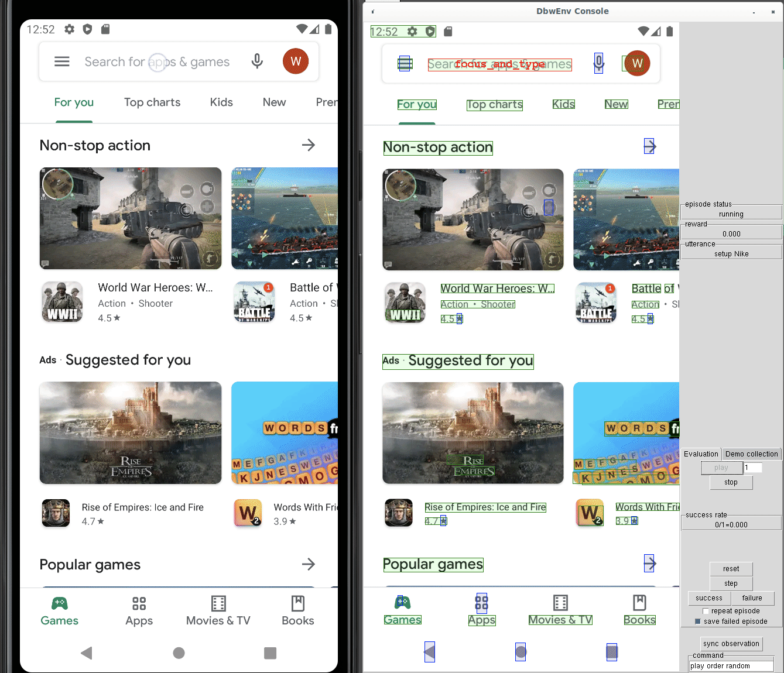Viewport: 784px width, 673px height.
Task: Click the reset button
Action: pos(731,569)
